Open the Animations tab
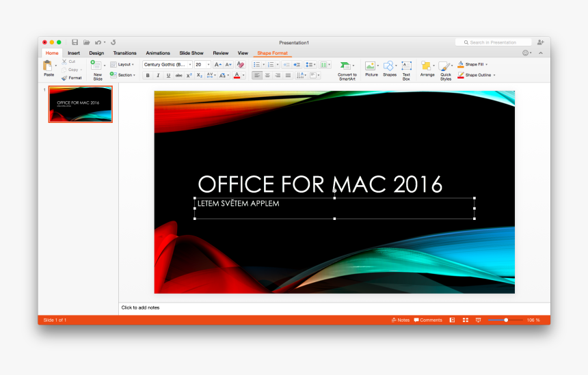Viewport: 588px width, 375px height. click(x=158, y=53)
